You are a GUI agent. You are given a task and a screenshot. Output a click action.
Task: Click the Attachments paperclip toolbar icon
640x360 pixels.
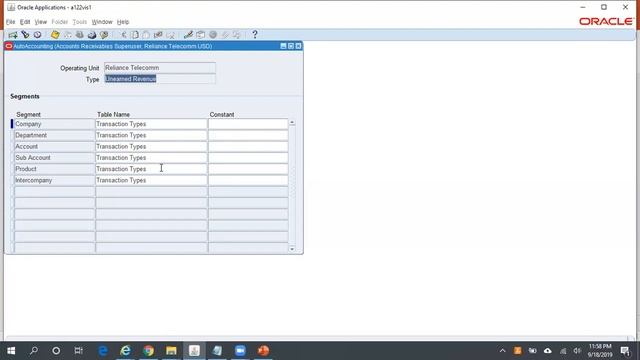tap(225, 35)
